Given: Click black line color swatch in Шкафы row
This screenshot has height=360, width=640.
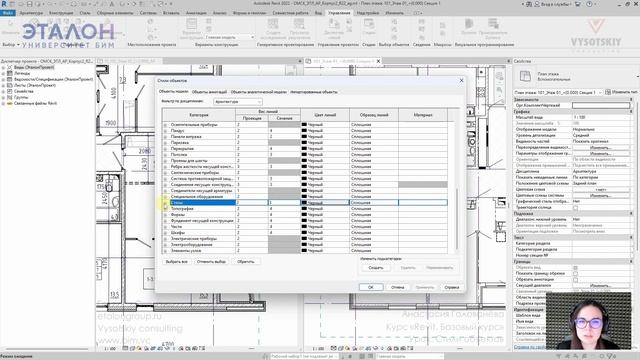Looking at the screenshot, I should click(304, 233).
